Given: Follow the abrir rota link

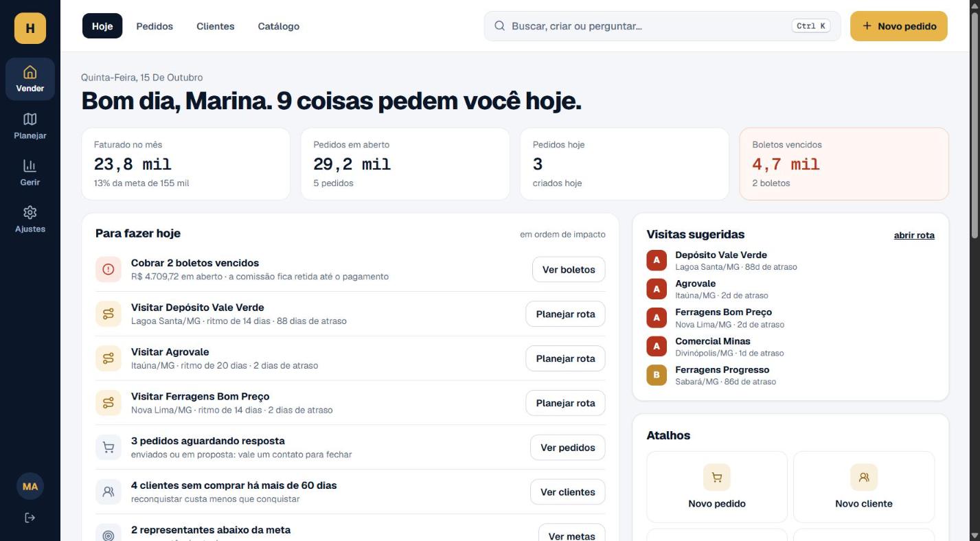Looking at the screenshot, I should (x=914, y=235).
